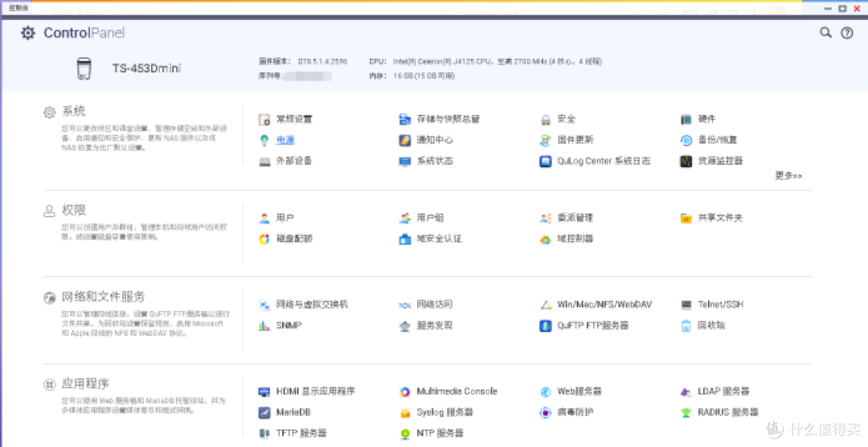
Task: Open the LDAP 服务器 icon
Action: [686, 392]
